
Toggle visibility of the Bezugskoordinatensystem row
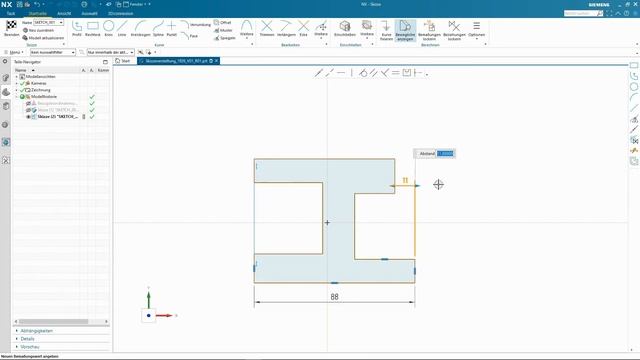[28, 104]
